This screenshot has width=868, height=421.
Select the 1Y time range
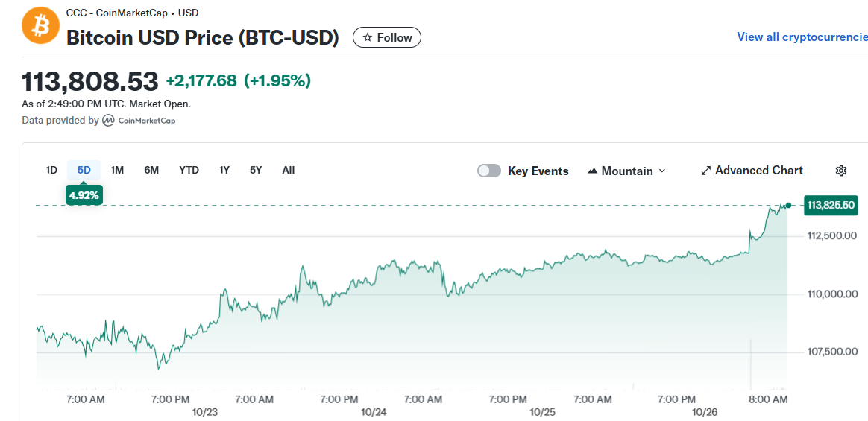click(x=224, y=170)
